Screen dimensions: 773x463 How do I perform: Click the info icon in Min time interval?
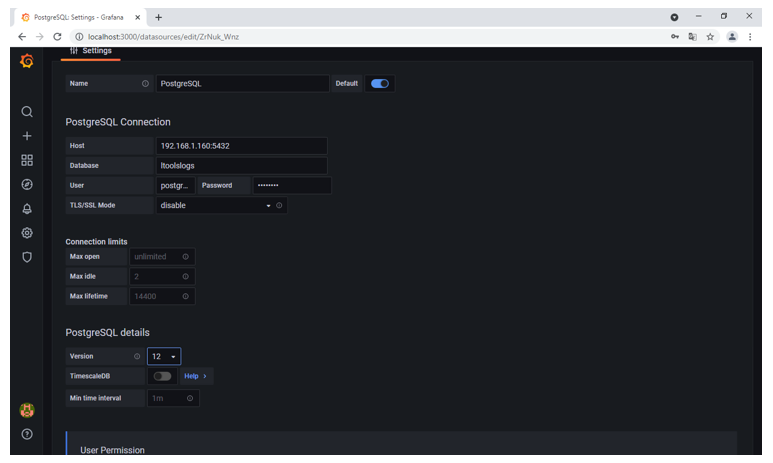(x=190, y=398)
